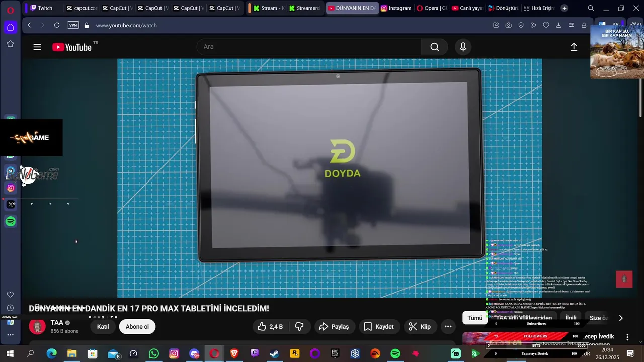Viewport: 644px width, 362px height.
Task: Open the sidebar three-dots settings
Action: 10,335
